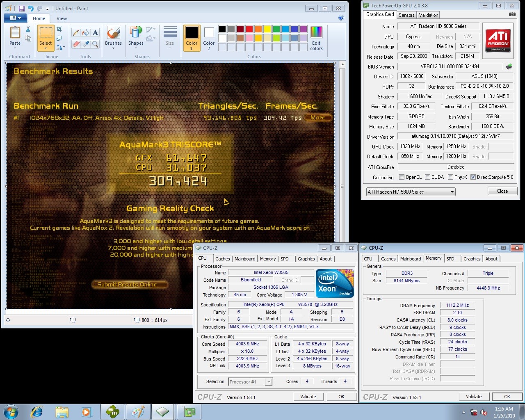Copy the selection in Paint clipboard
The width and height of the screenshot is (525, 420).
28,38
